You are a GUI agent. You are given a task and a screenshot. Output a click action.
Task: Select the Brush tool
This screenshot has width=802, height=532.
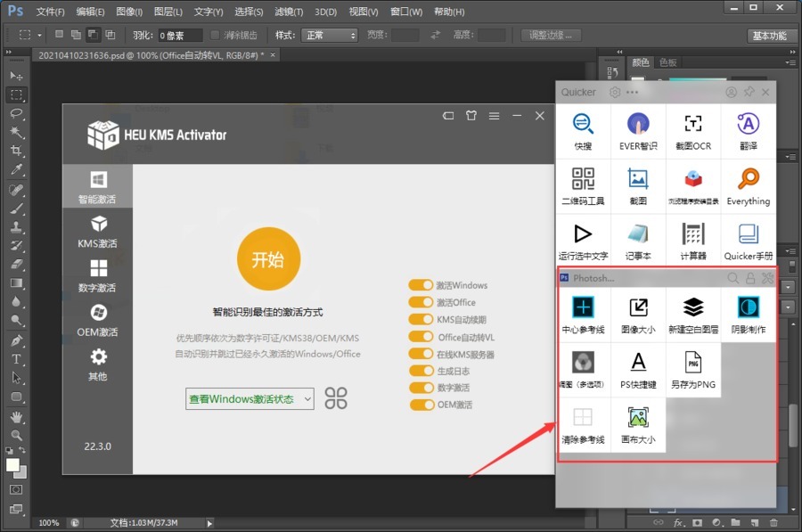(x=16, y=209)
